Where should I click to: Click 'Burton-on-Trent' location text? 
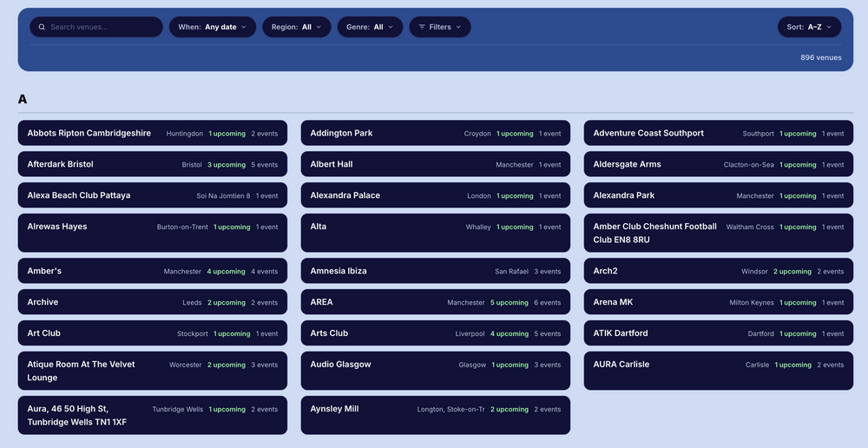[182, 227]
